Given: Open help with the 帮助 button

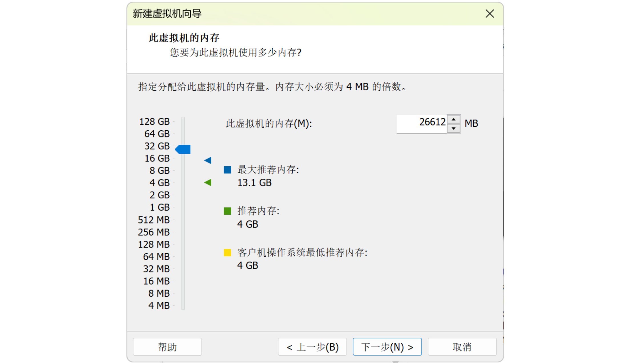Looking at the screenshot, I should pyautogui.click(x=167, y=347).
